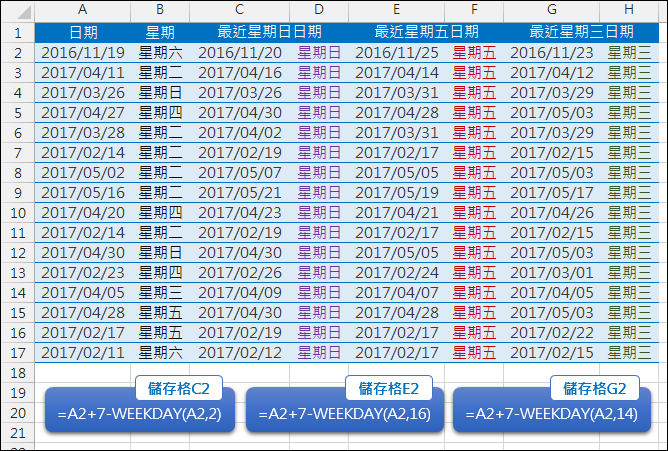The width and height of the screenshot is (668, 451).
Task: Select cell with date 2017/05/17
Action: click(552, 193)
